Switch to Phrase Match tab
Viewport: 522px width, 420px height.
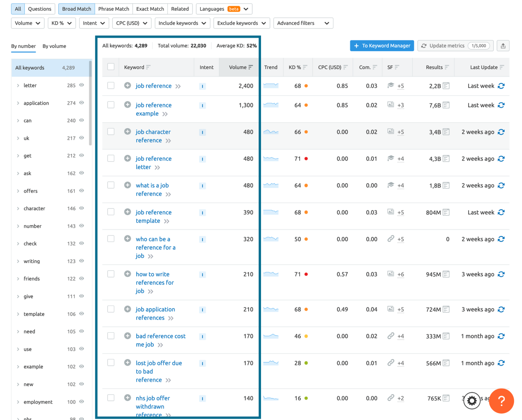(x=114, y=9)
